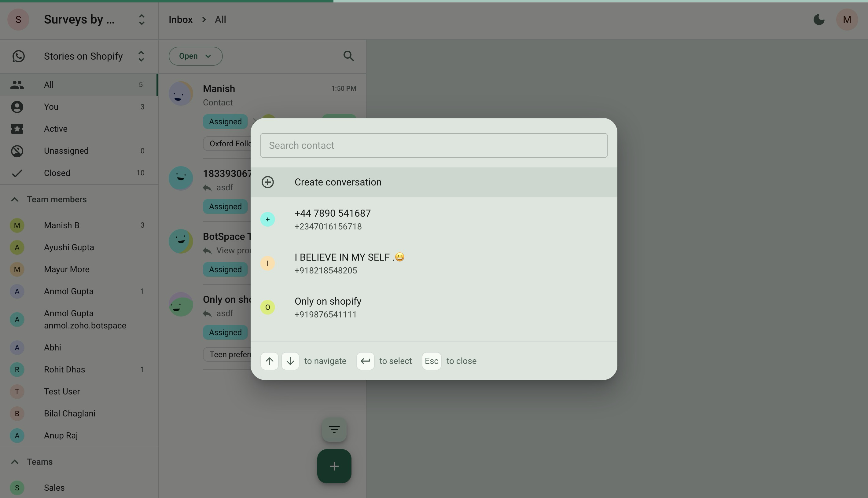
Task: Open the Open status filter dropdown
Action: pos(195,56)
